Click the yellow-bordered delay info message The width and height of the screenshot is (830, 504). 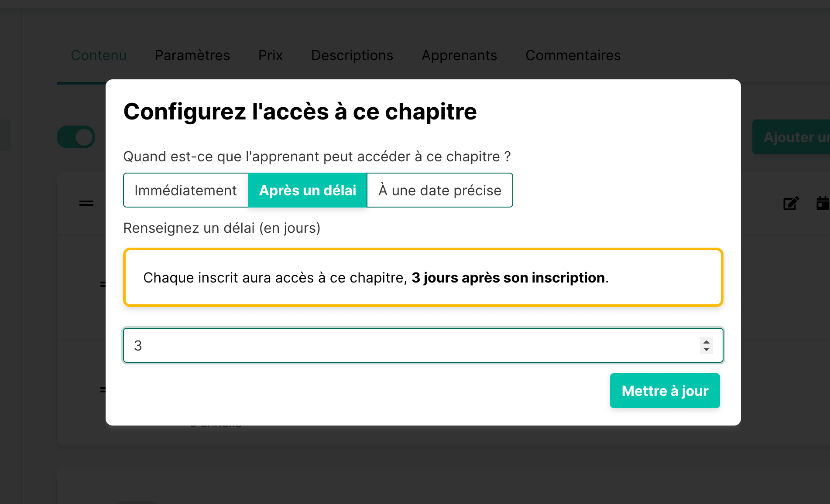coord(423,278)
